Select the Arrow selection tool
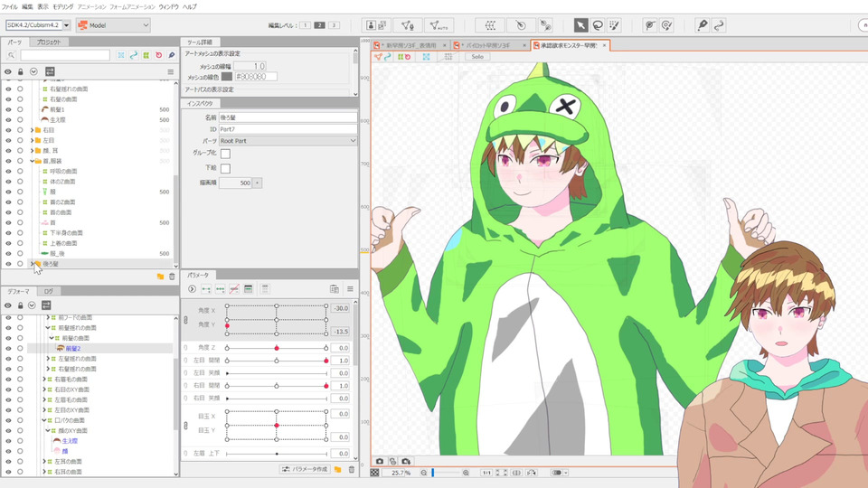868x488 pixels. [x=580, y=25]
